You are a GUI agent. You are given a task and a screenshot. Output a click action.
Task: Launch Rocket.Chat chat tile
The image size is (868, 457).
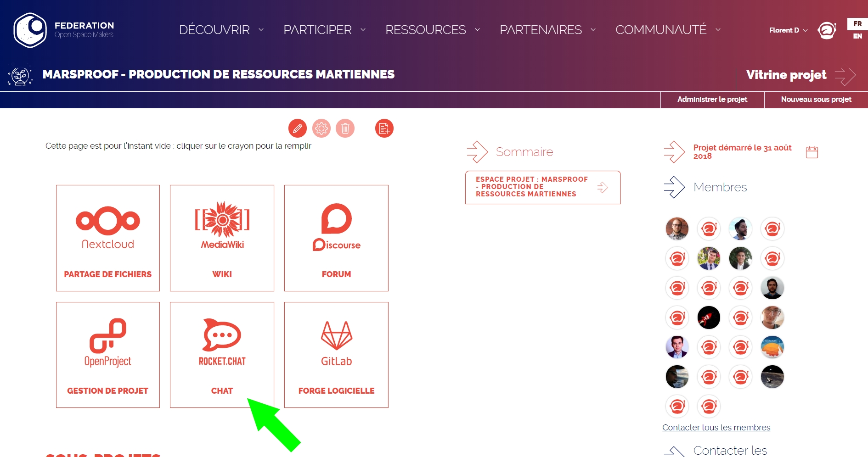pos(222,354)
